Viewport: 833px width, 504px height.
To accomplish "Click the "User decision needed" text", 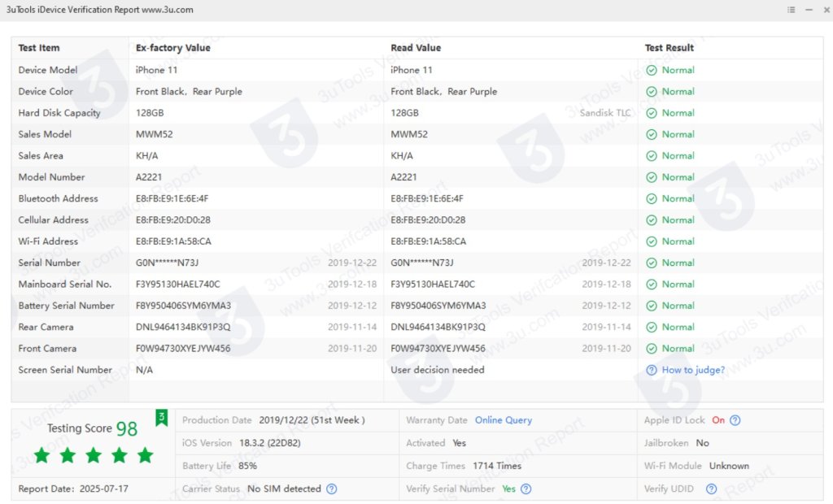I will tap(437, 370).
